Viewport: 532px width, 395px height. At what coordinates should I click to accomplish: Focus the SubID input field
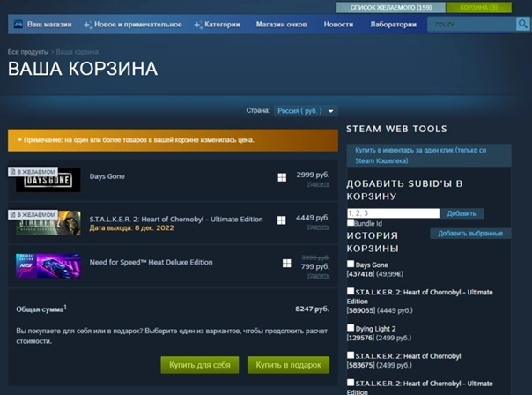click(393, 213)
